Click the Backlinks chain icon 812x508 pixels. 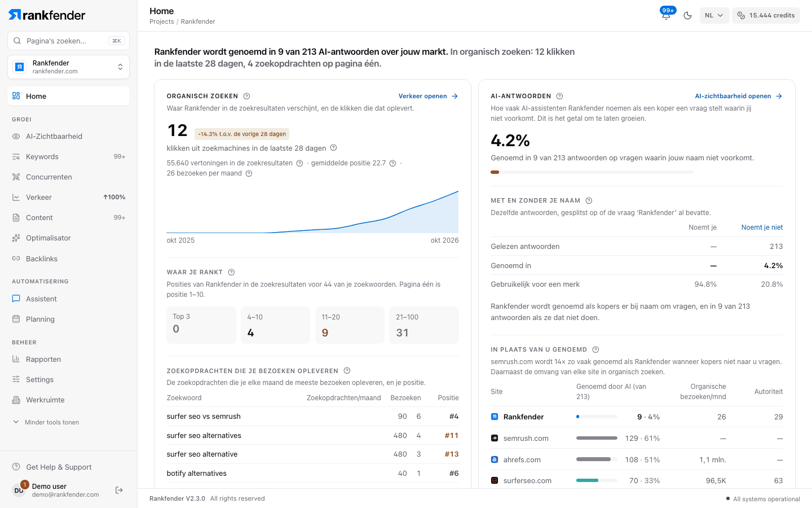[x=16, y=259]
